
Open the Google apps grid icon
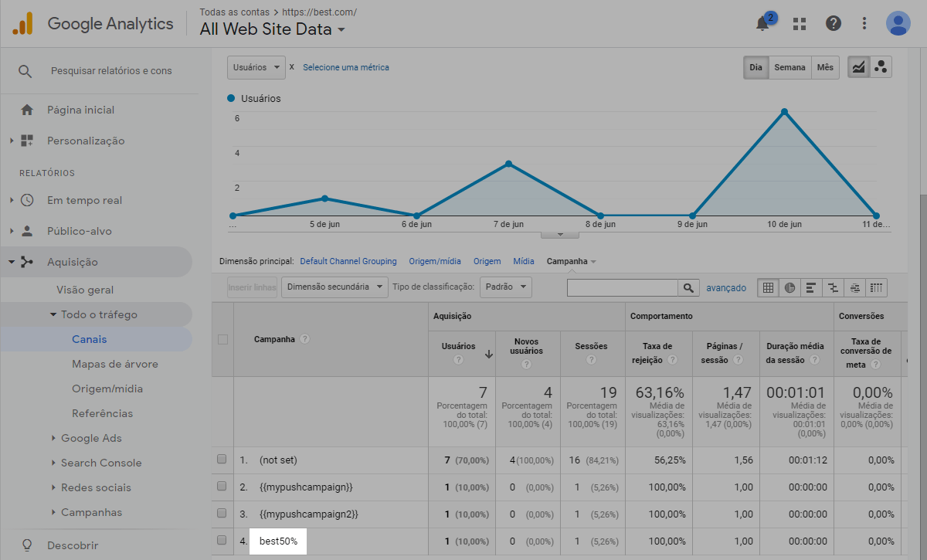[800, 23]
